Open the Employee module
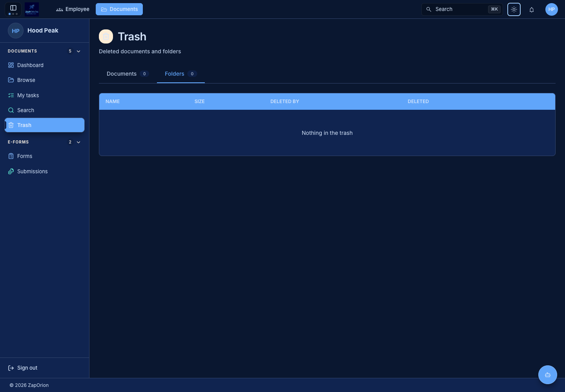Screen dimensions: 565x392 73,9
